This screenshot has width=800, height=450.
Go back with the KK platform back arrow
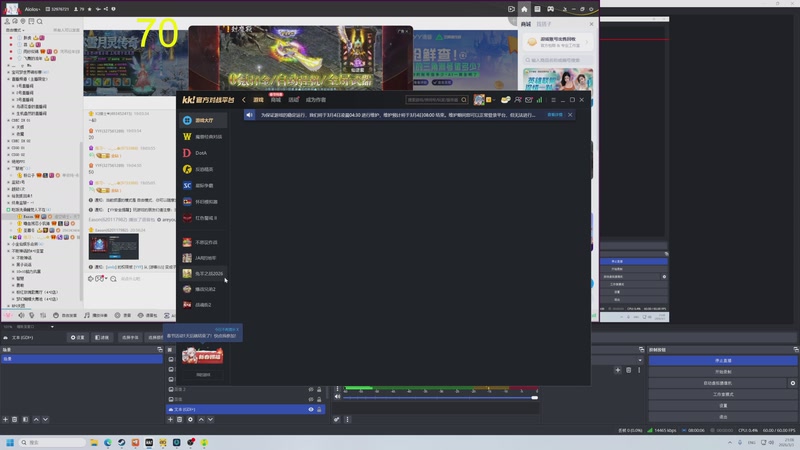pyautogui.click(x=244, y=100)
